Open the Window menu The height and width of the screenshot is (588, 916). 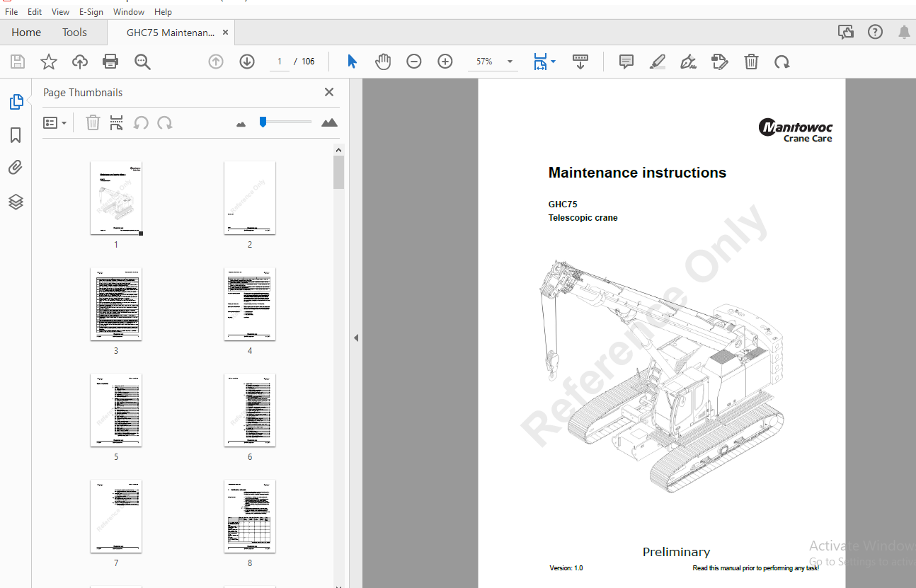point(129,12)
